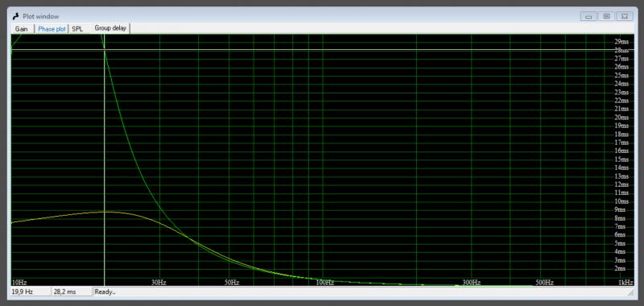
Task: Click the 19,9 Hz frequency readout
Action: click(31, 292)
